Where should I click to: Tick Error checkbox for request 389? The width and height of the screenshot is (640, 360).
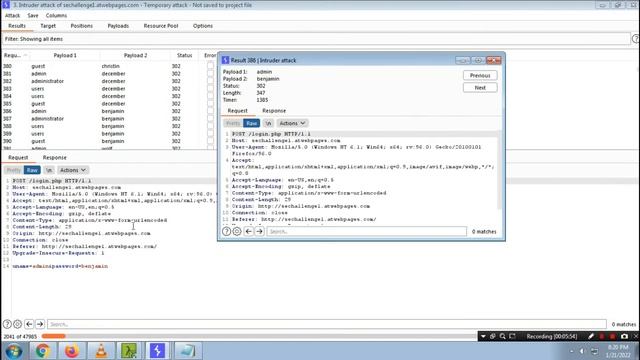click(210, 133)
